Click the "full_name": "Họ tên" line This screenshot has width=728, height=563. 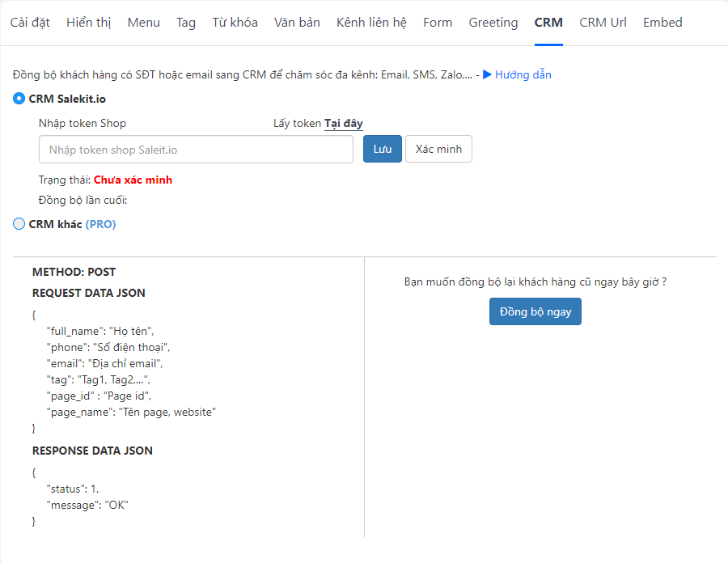[100, 331]
